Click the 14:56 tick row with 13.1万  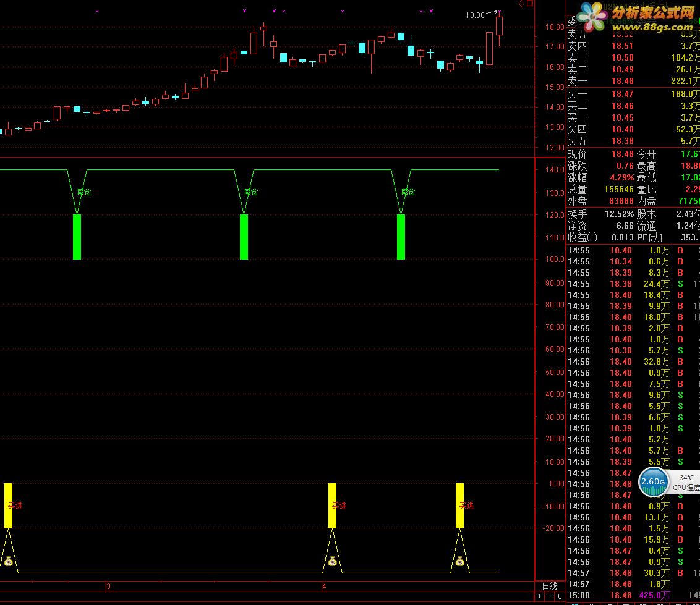click(633, 517)
